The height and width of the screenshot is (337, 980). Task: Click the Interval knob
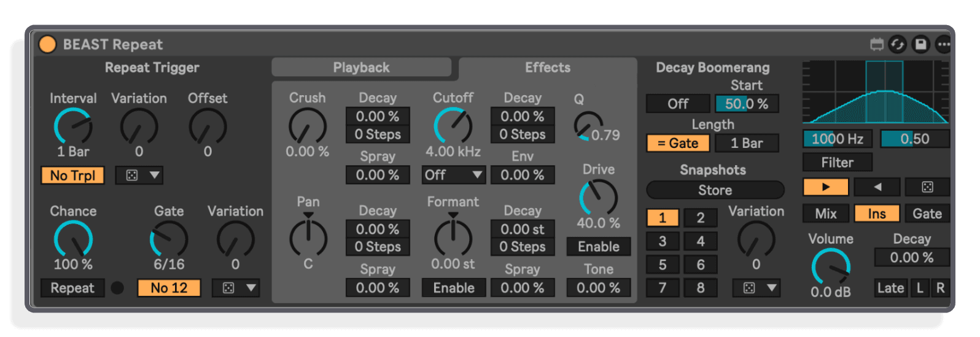73,126
